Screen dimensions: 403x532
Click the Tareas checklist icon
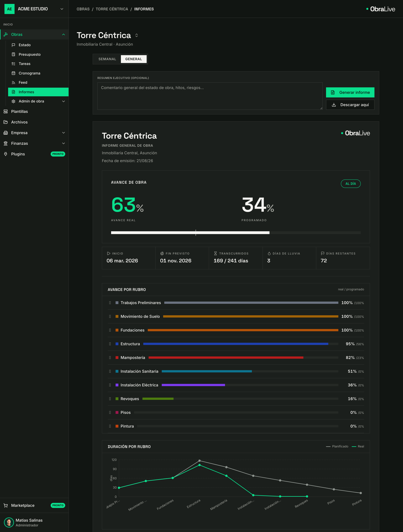(x=13, y=64)
